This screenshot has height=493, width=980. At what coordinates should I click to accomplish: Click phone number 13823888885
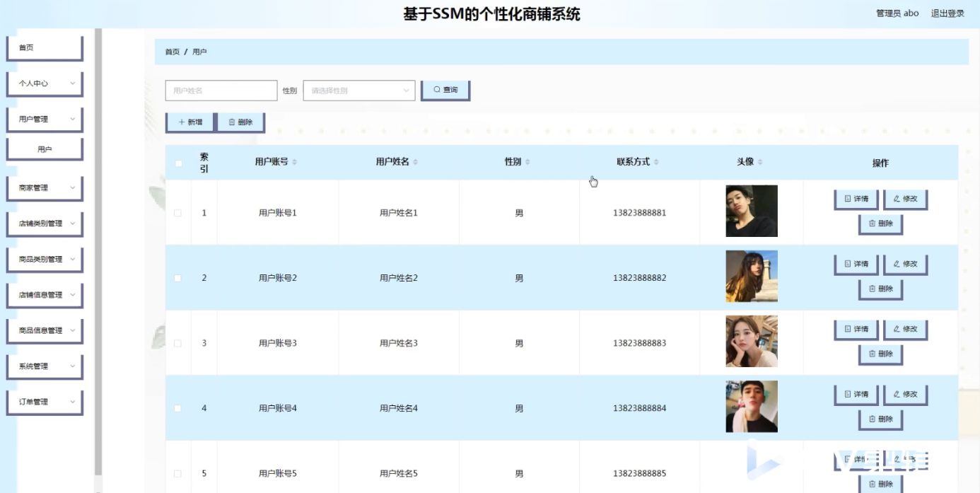pyautogui.click(x=639, y=473)
